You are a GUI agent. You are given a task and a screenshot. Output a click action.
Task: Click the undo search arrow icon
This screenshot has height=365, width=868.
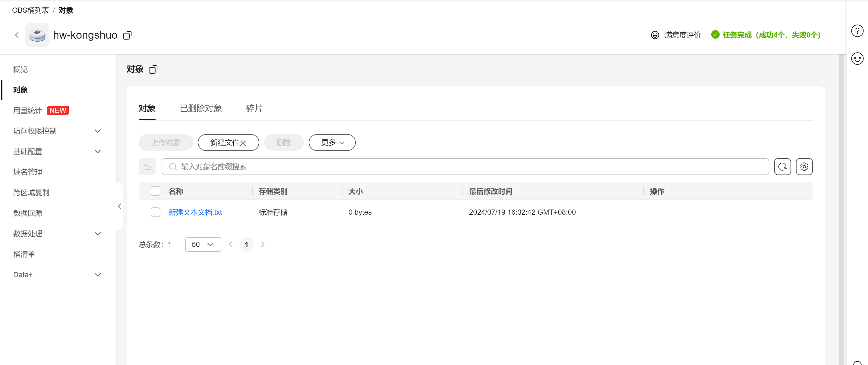tap(147, 167)
